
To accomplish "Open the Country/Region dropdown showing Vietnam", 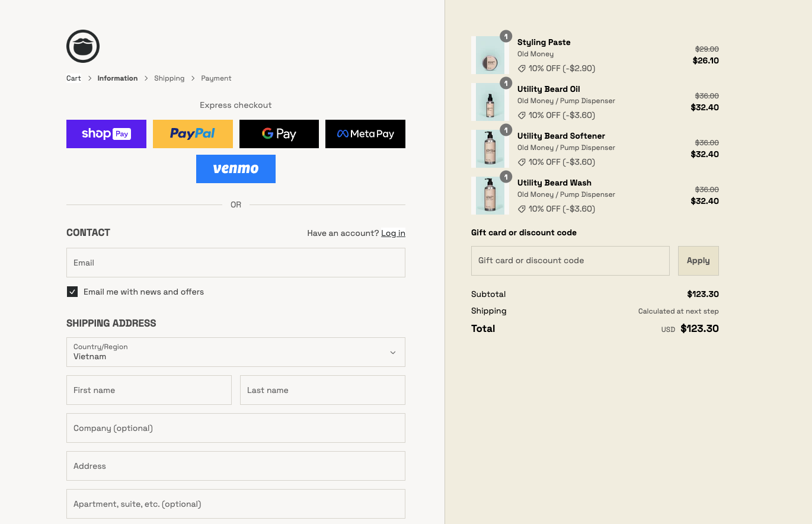I will (236, 352).
